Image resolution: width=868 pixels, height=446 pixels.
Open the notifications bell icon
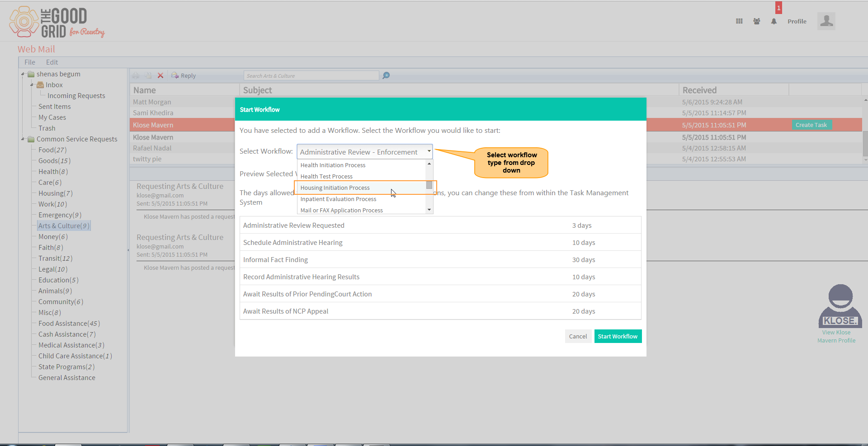(774, 21)
